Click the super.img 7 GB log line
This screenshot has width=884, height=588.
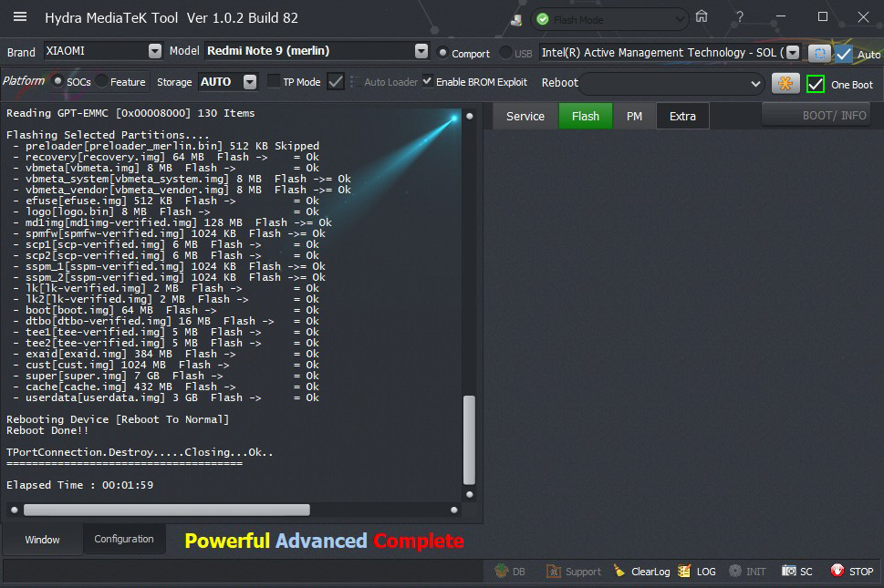pos(166,376)
